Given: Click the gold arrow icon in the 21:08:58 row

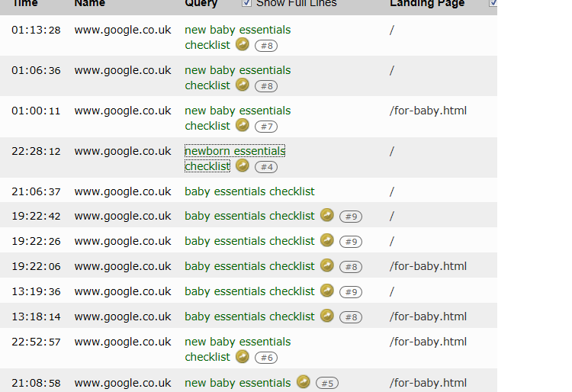Looking at the screenshot, I should (x=303, y=382).
